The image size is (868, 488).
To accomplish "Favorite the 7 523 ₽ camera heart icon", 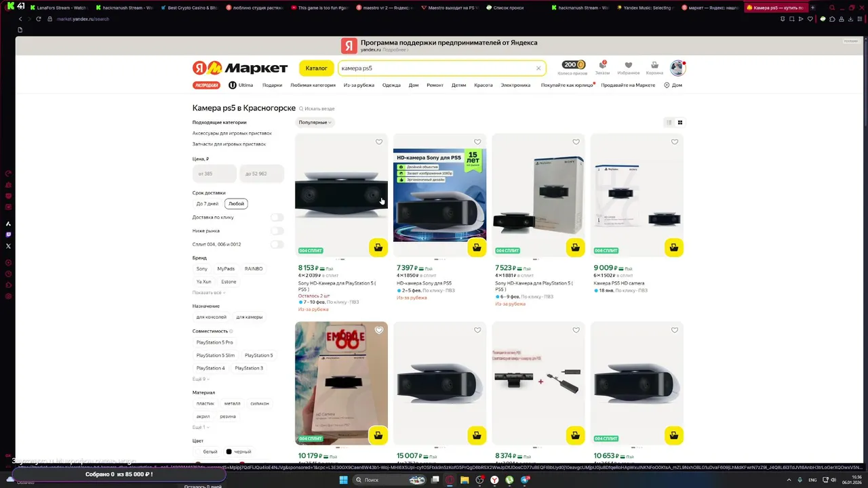I will 576,142.
